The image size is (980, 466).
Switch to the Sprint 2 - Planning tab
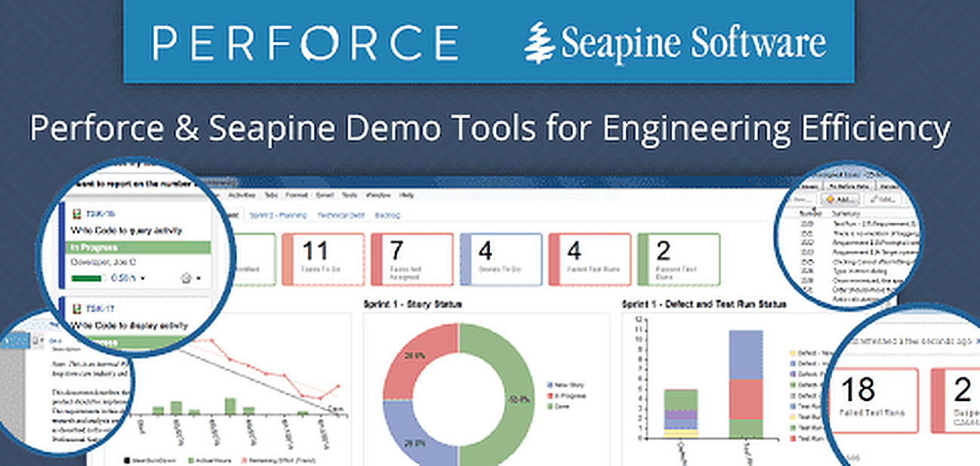(279, 215)
